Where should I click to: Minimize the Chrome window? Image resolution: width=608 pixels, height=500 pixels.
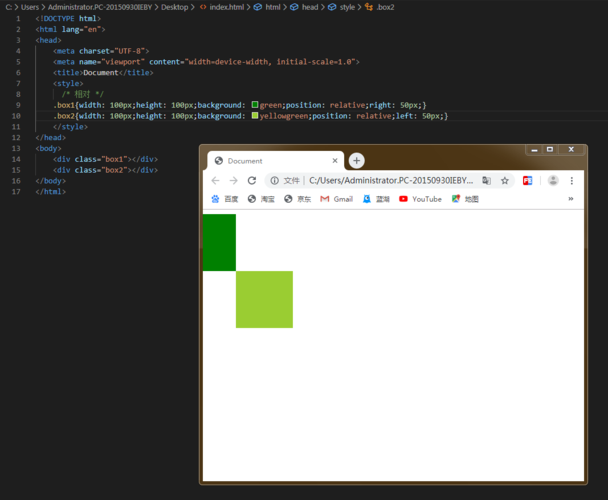(x=534, y=150)
